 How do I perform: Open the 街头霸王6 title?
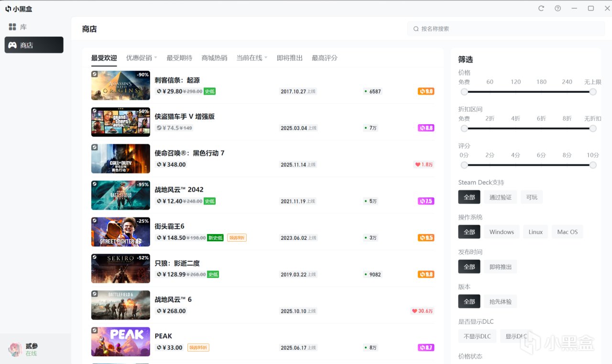coord(169,226)
